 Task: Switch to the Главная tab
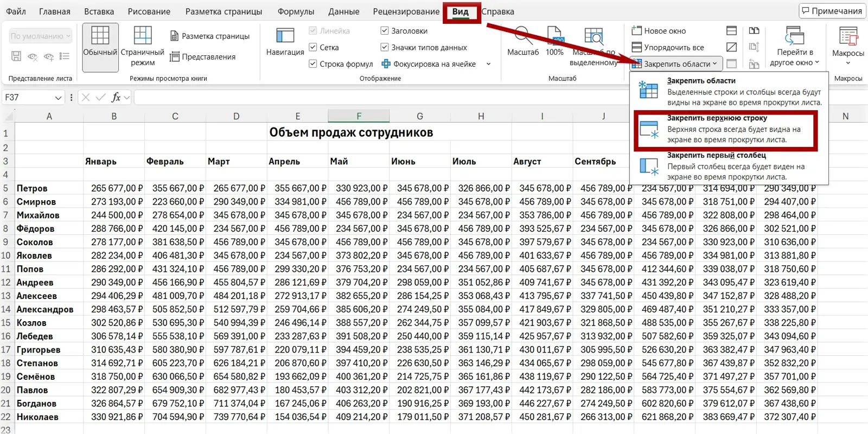[55, 11]
